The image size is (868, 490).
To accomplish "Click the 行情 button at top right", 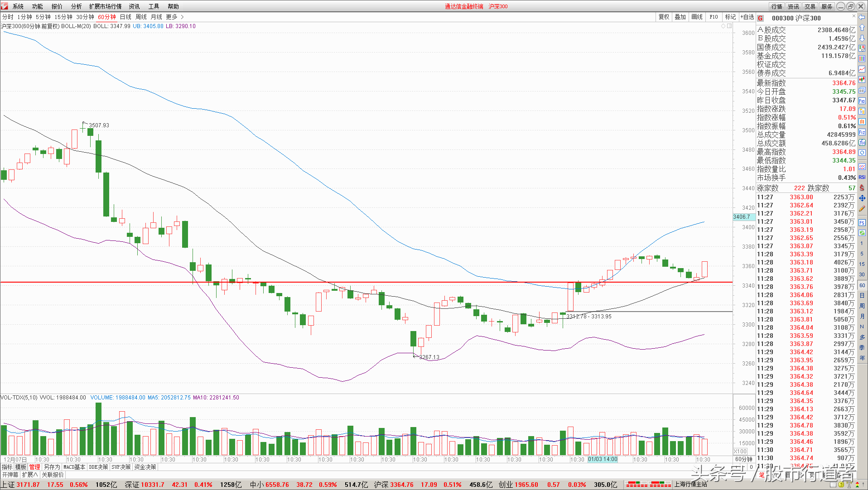I will coord(777,6).
